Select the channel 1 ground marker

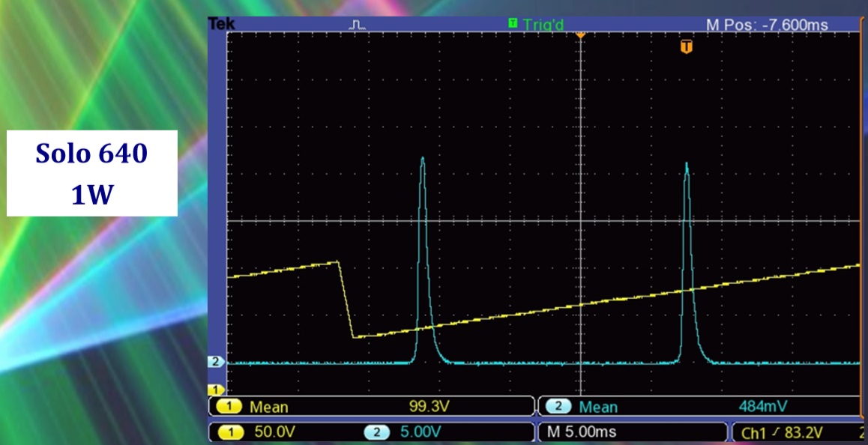[x=216, y=390]
